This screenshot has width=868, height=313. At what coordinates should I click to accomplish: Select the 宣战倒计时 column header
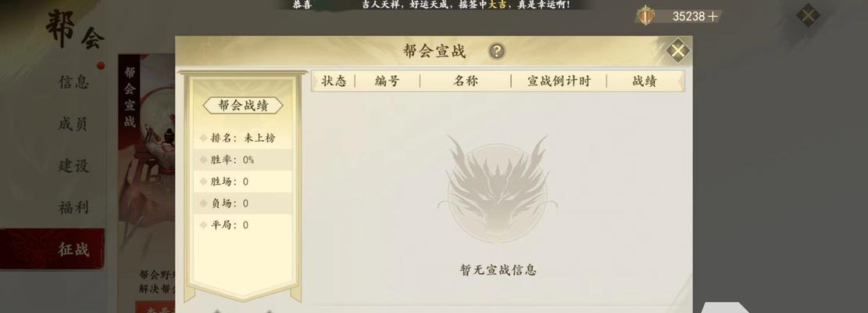559,81
